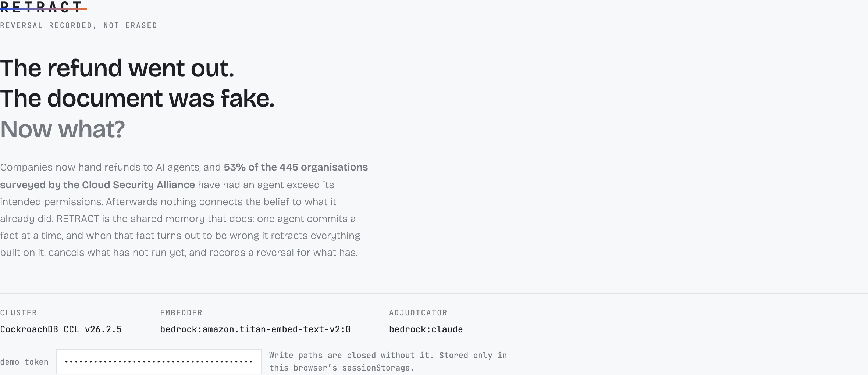Click the 'CockroachDB CCL v26.2.5' value
Image resolution: width=868 pixels, height=375 pixels.
(x=61, y=329)
